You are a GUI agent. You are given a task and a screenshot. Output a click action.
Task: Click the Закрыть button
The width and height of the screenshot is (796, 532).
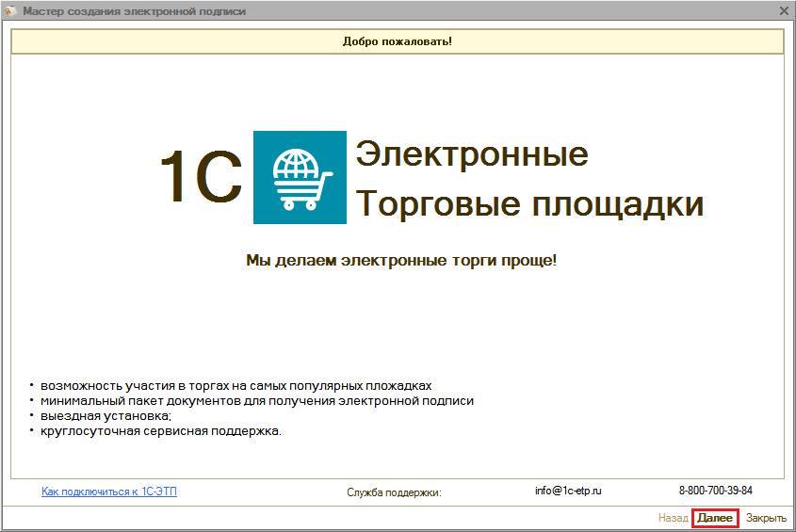(x=766, y=518)
